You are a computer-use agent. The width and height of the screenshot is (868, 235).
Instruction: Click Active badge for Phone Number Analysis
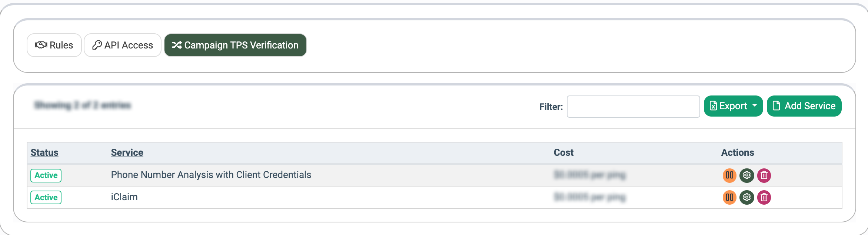coord(46,175)
